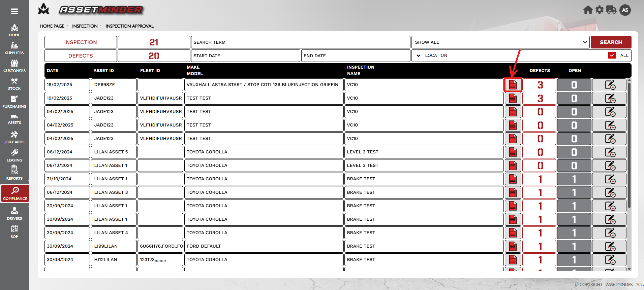Open document icon for LILAN ASSET 3 row
The image size is (644, 290).
(513, 192)
